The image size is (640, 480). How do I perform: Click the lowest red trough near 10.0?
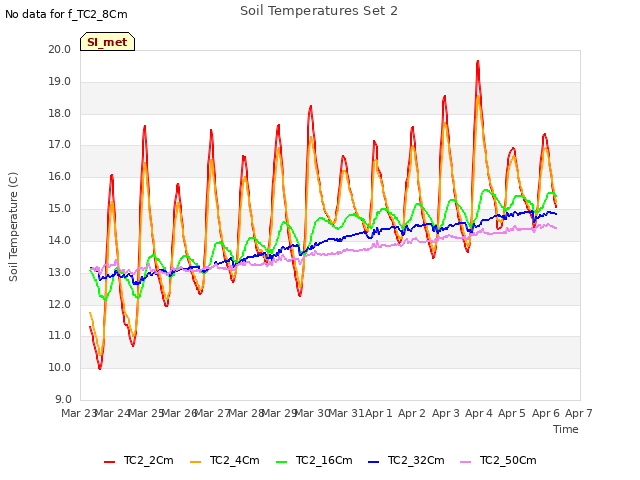pos(100,368)
